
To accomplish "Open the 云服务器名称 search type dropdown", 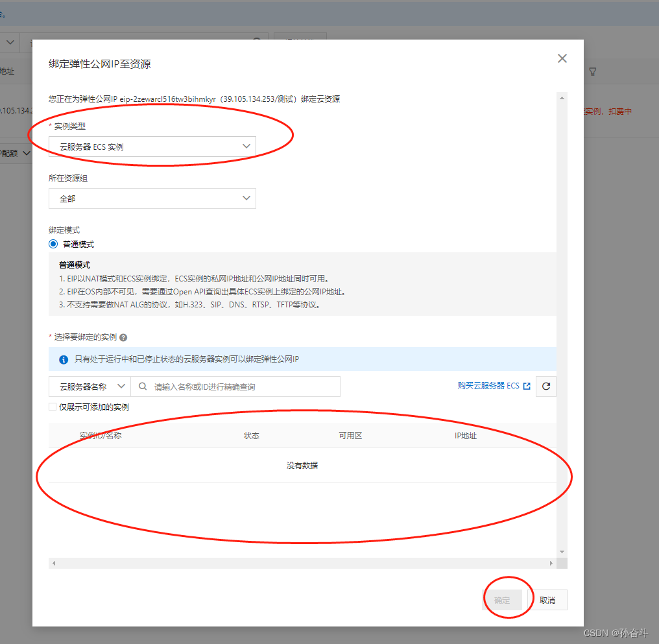I will (90, 387).
